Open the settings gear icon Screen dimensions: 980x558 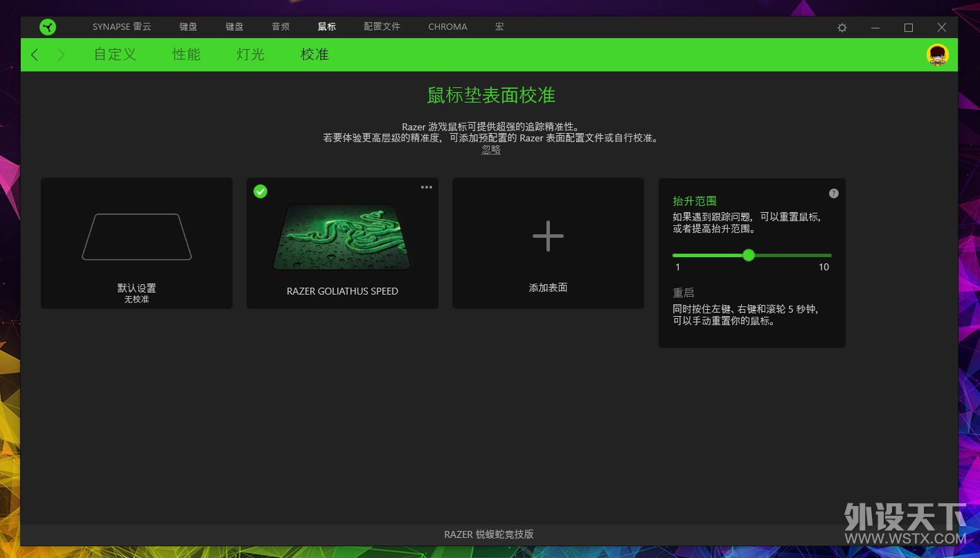[842, 28]
